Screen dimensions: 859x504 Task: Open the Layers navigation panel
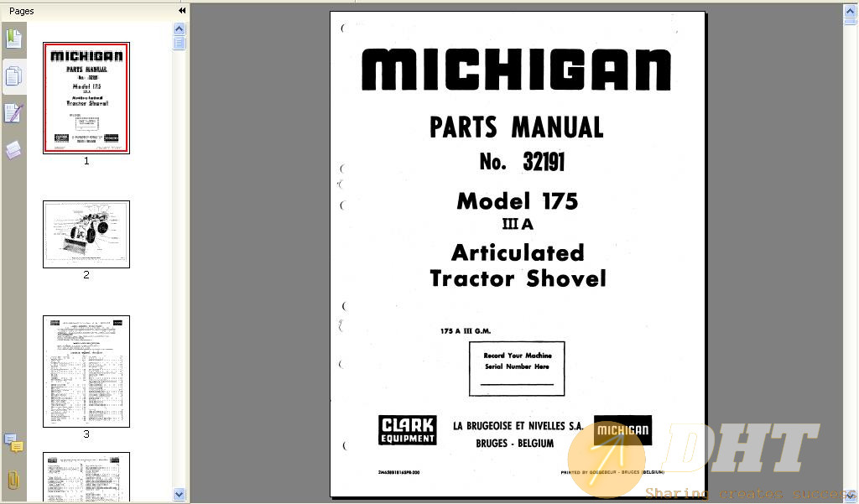[x=13, y=149]
